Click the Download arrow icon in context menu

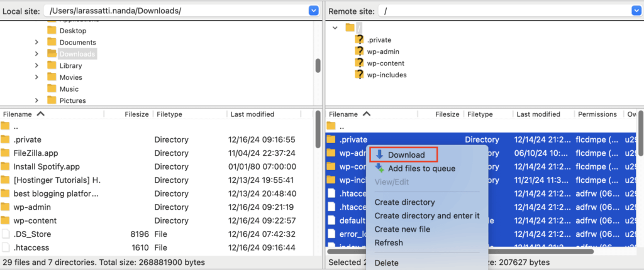[x=379, y=154]
